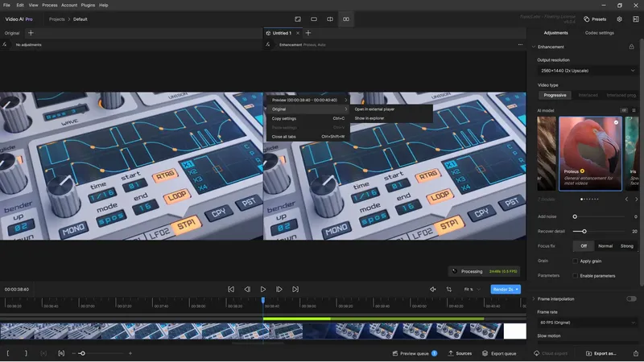Click the share icon at bottom right
This screenshot has width=644, height=362.
click(x=636, y=353)
